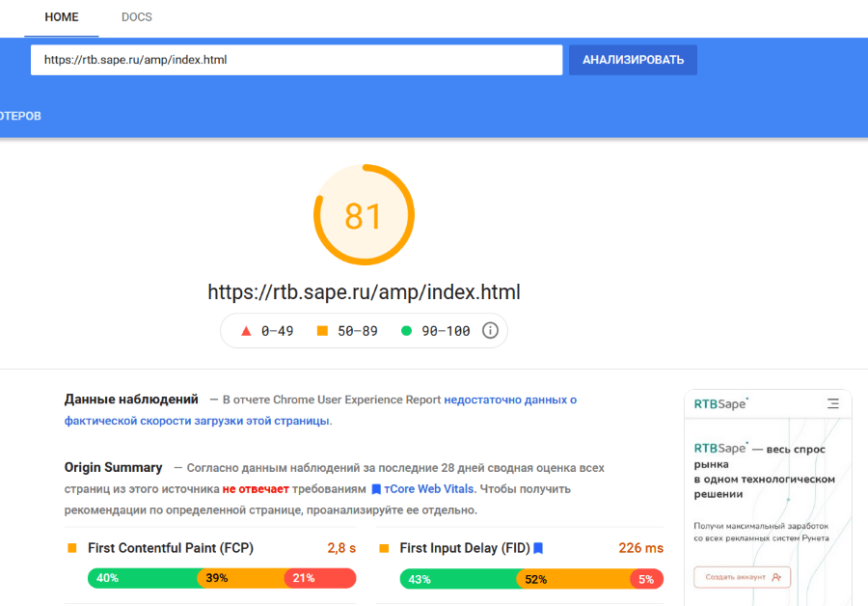Image resolution: width=868 pixels, height=606 pixels.
Task: Click the green circle 90–100 legend icon
Action: point(406,331)
